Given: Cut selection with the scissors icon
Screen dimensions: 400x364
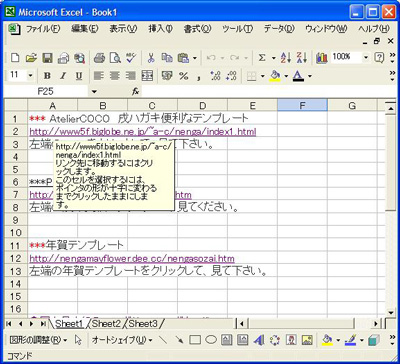Looking at the screenshot, I should (151, 58).
